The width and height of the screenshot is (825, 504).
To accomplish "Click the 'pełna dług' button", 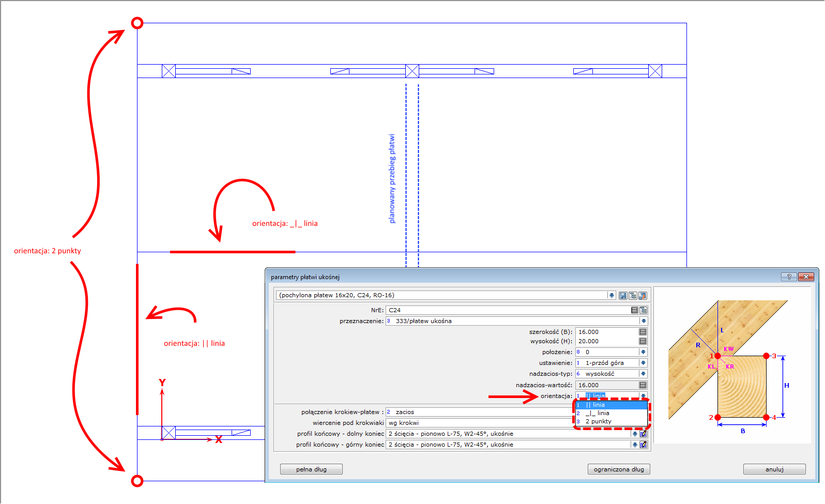I will [311, 469].
